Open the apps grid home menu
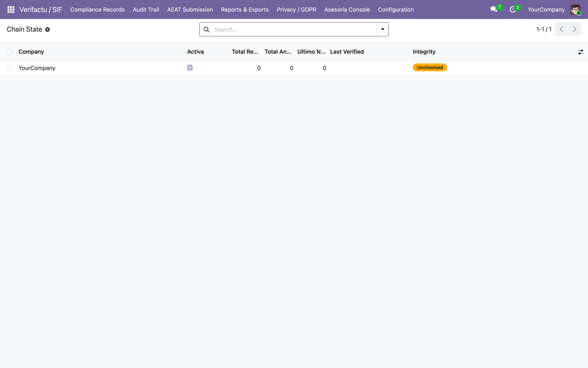588x368 pixels. 11,9
